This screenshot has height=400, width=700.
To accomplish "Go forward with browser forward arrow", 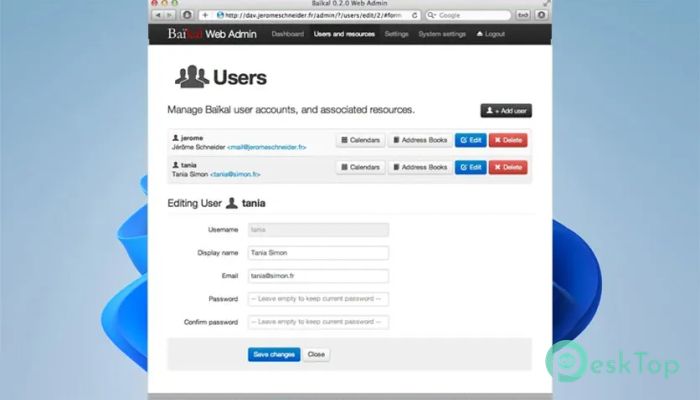I will tap(169, 15).
